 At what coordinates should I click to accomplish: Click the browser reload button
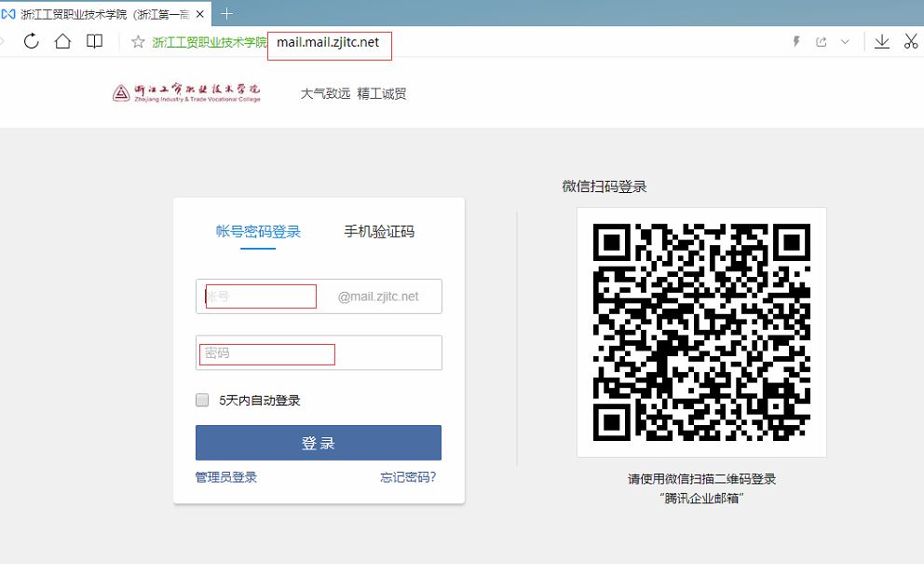[x=31, y=41]
